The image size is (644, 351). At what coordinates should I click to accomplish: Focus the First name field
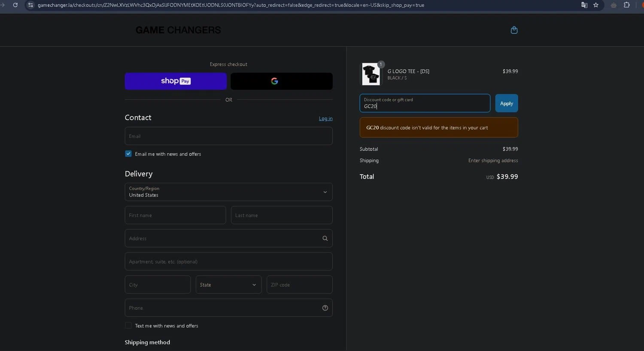click(x=175, y=215)
